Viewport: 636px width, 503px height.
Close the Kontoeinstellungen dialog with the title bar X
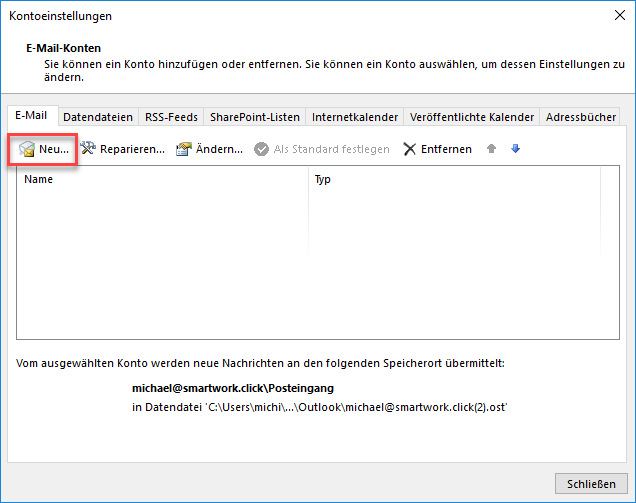click(x=615, y=16)
